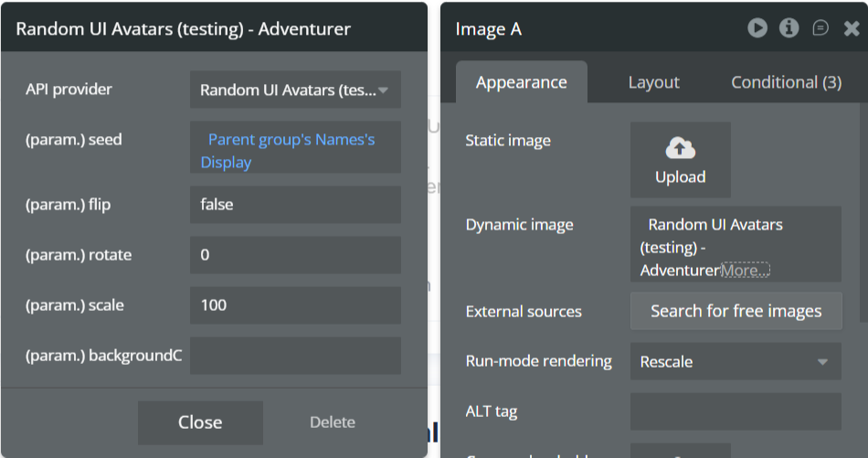Click the More... link in Dynamic image

(x=746, y=271)
